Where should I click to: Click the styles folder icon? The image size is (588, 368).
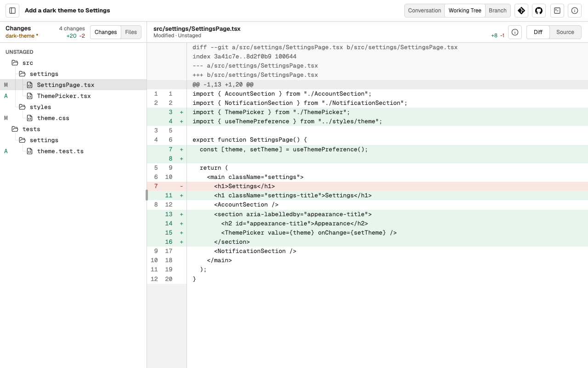click(x=22, y=107)
